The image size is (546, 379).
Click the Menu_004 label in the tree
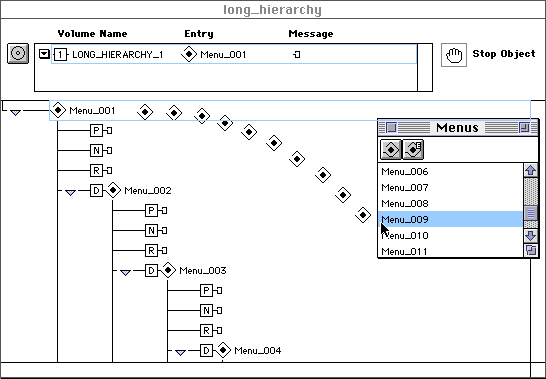pos(258,350)
